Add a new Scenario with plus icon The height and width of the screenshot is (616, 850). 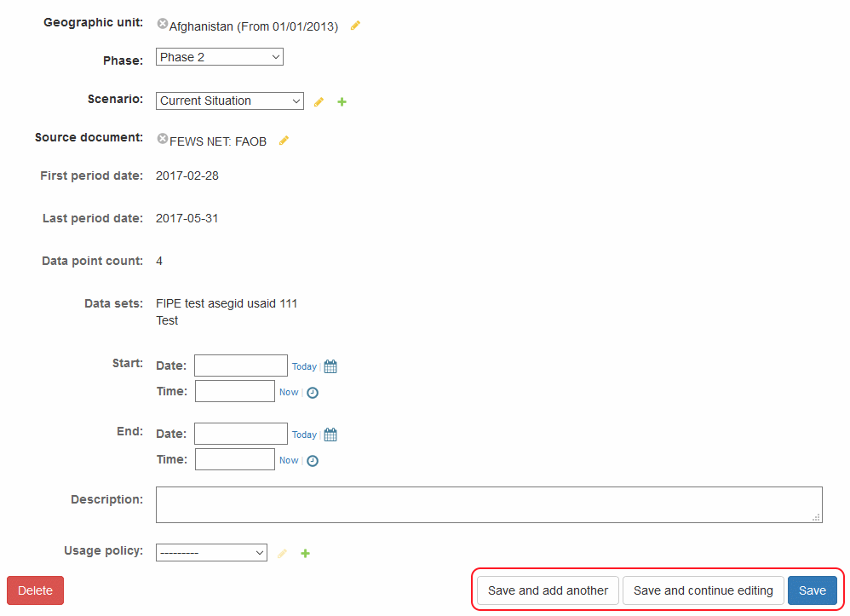pyautogui.click(x=342, y=101)
